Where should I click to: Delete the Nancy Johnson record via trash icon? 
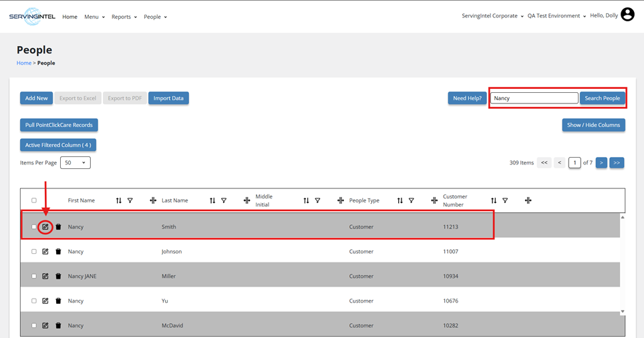tap(58, 252)
